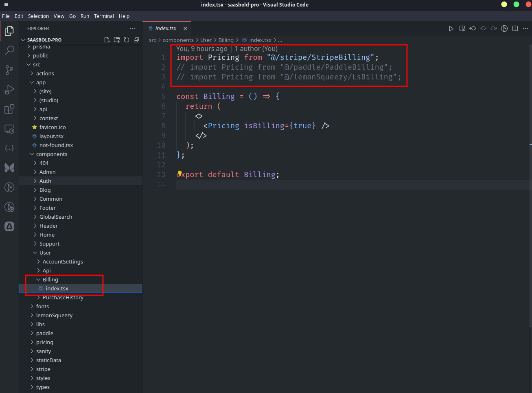The width and height of the screenshot is (532, 393).
Task: Open the Selection menu
Action: [x=38, y=16]
